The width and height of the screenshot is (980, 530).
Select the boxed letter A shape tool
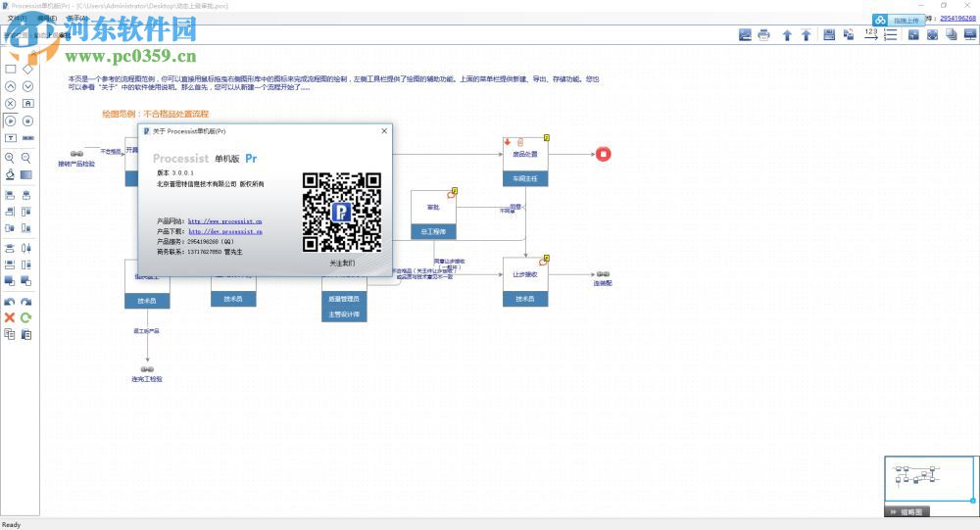27,104
